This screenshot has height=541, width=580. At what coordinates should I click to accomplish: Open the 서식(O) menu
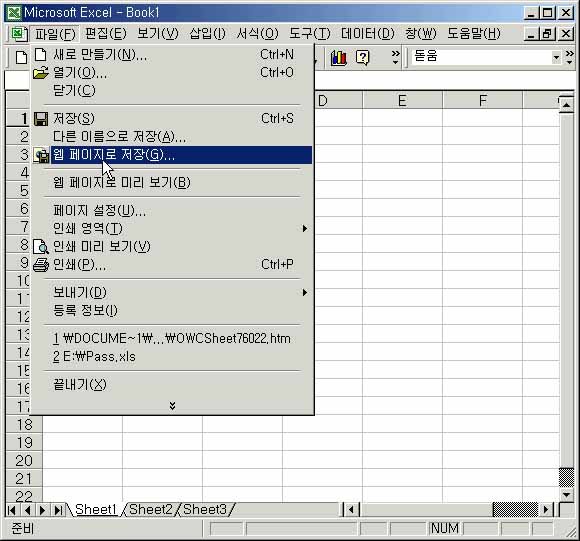257,34
